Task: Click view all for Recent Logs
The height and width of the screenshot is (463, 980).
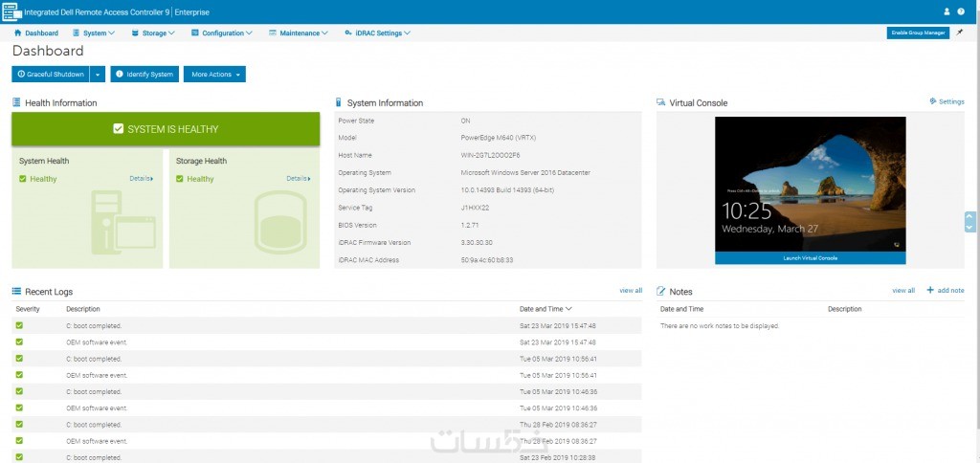Action: click(x=631, y=291)
